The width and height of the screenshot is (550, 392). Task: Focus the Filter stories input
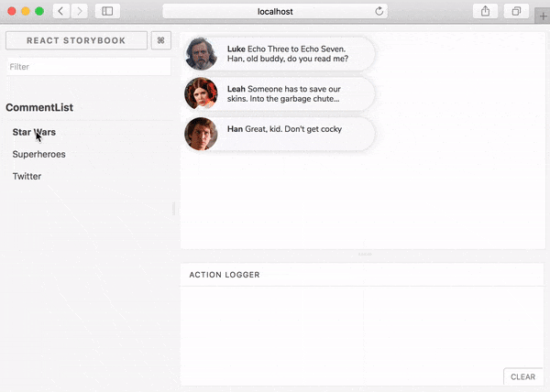pyautogui.click(x=89, y=67)
